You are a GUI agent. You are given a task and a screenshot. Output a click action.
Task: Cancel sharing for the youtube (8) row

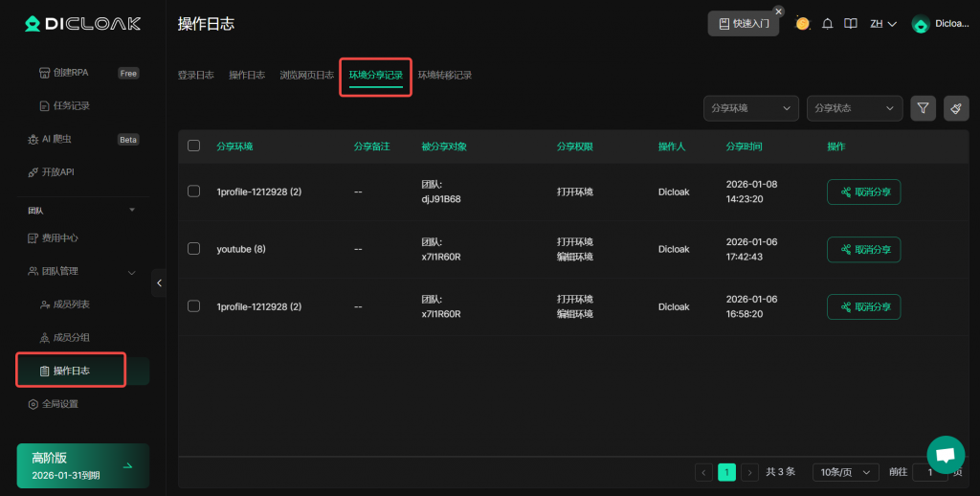(x=863, y=250)
